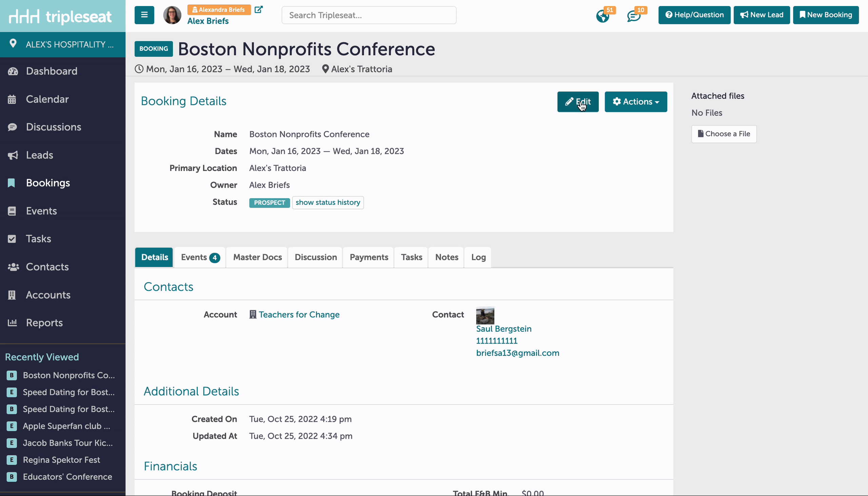
Task: Open the Actions dropdown menu
Action: [x=635, y=101]
